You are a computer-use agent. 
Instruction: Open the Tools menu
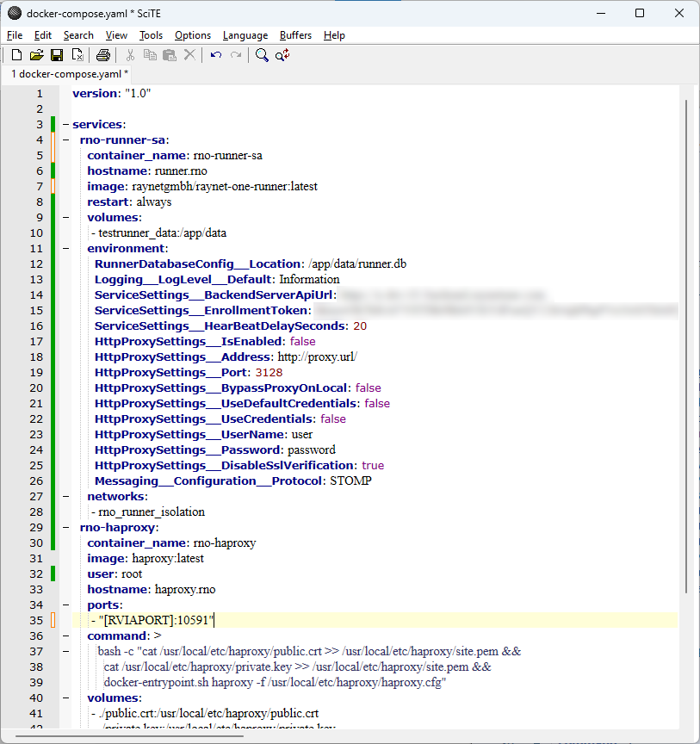(151, 35)
